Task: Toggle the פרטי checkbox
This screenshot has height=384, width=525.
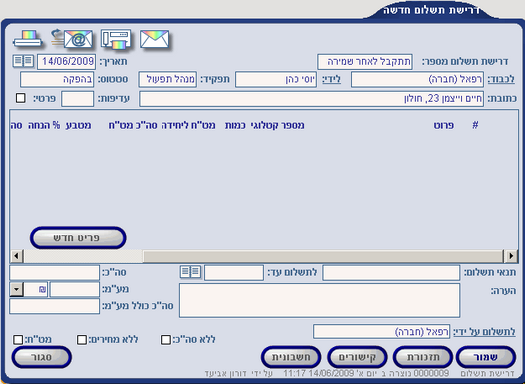Action: click(20, 98)
